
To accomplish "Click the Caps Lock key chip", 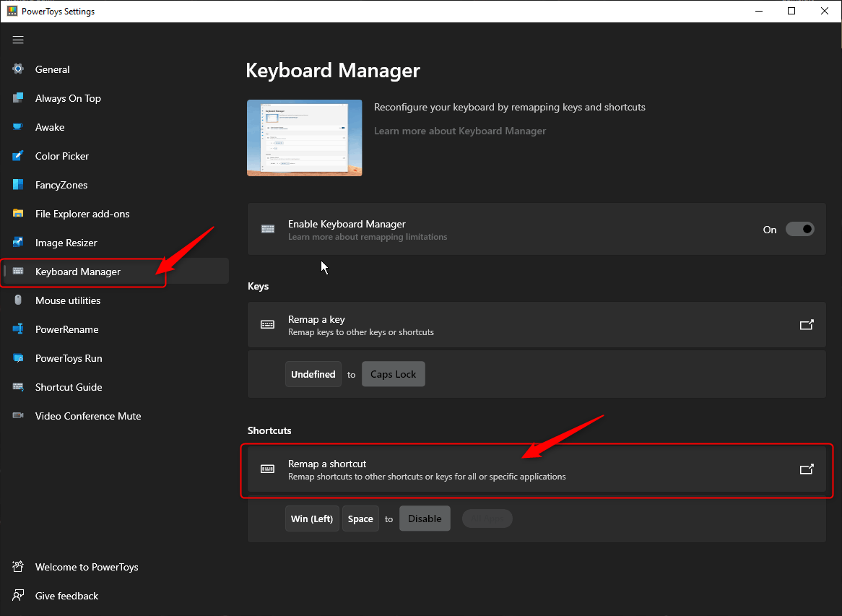I will pyautogui.click(x=393, y=374).
